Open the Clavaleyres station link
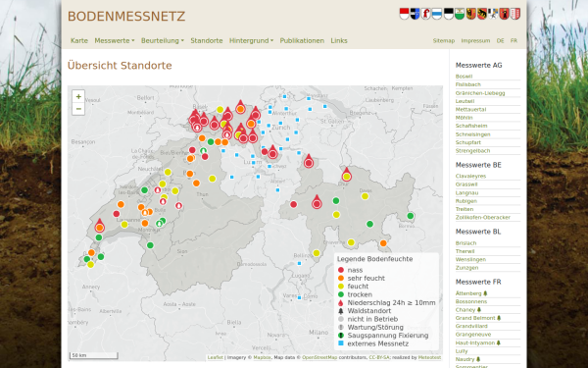588x368 pixels. 471,176
